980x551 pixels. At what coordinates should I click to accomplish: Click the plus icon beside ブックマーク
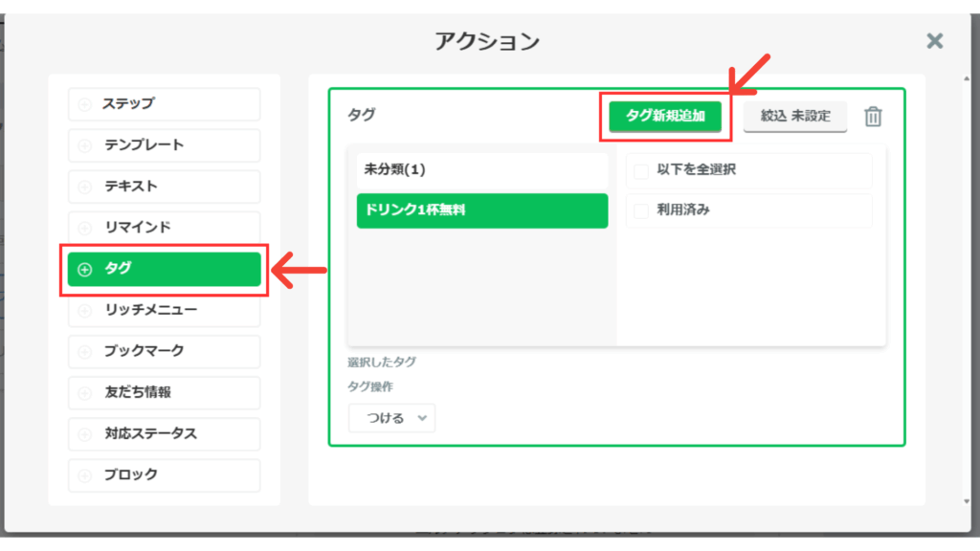84,351
